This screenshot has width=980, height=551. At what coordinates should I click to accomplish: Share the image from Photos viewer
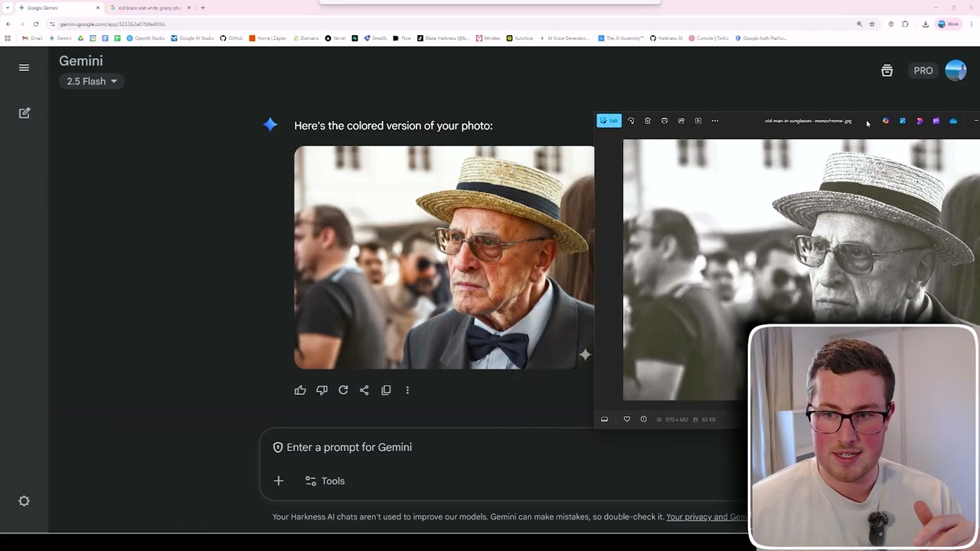(x=681, y=121)
